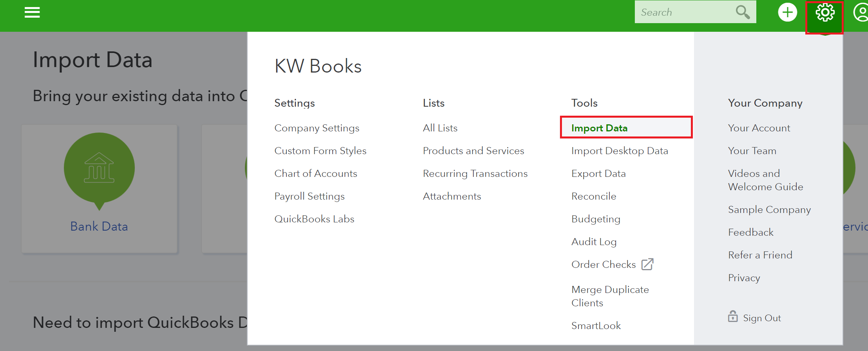Open Custom Form Styles
Viewport: 868px width, 351px height.
pos(320,151)
